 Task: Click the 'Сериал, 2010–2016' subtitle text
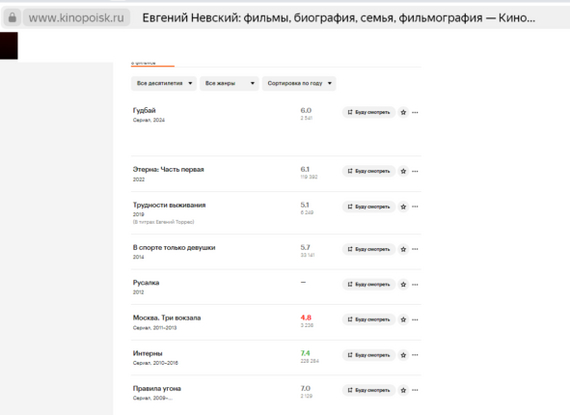155,363
